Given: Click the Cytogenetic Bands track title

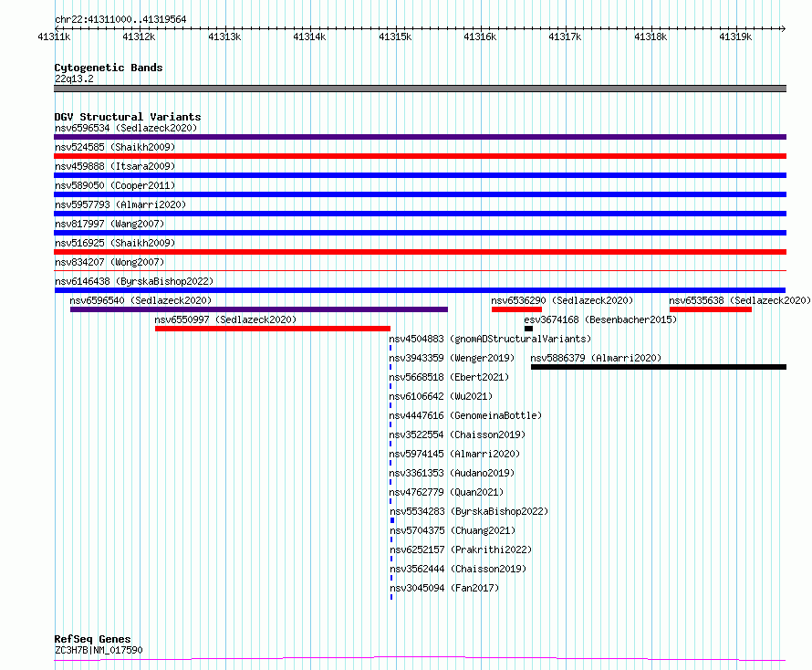Looking at the screenshot, I should (x=109, y=68).
